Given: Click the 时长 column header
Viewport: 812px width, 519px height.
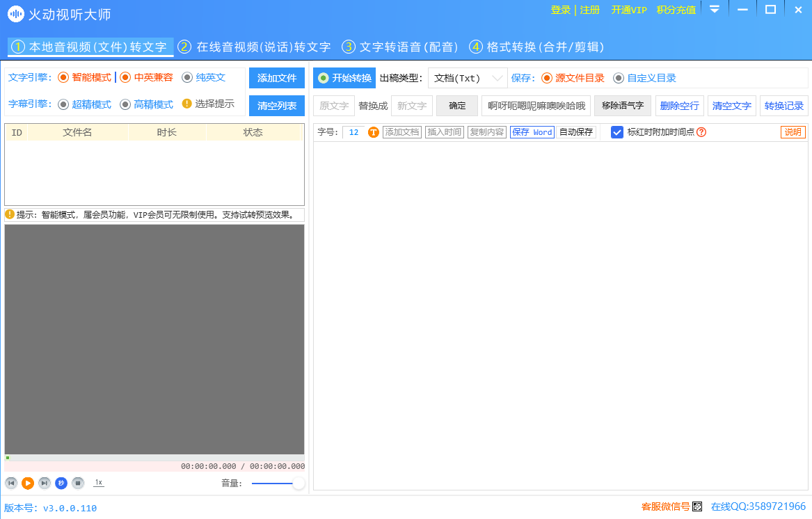Looking at the screenshot, I should (167, 133).
